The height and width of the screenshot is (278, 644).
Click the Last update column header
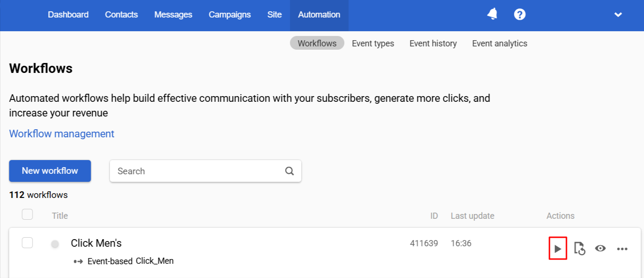472,216
